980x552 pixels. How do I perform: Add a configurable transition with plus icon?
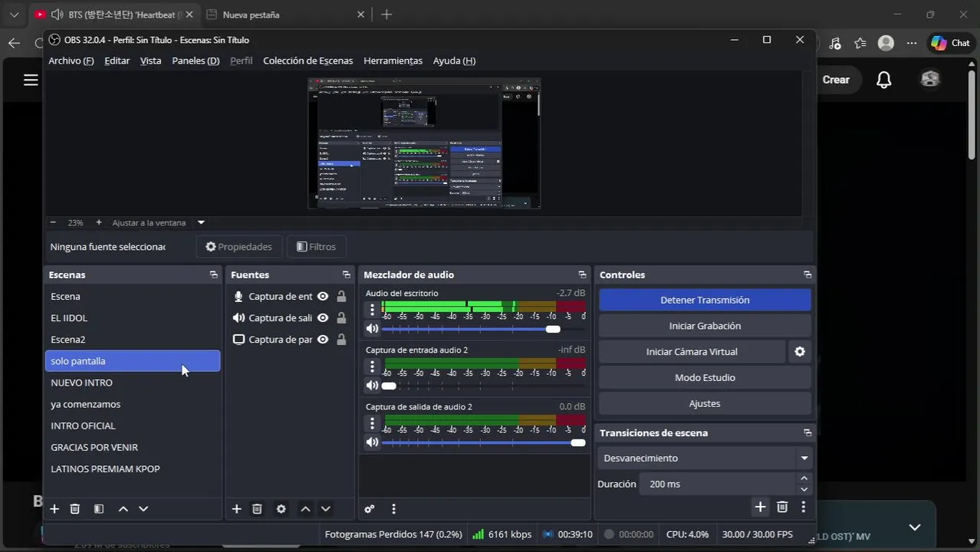[x=760, y=507]
